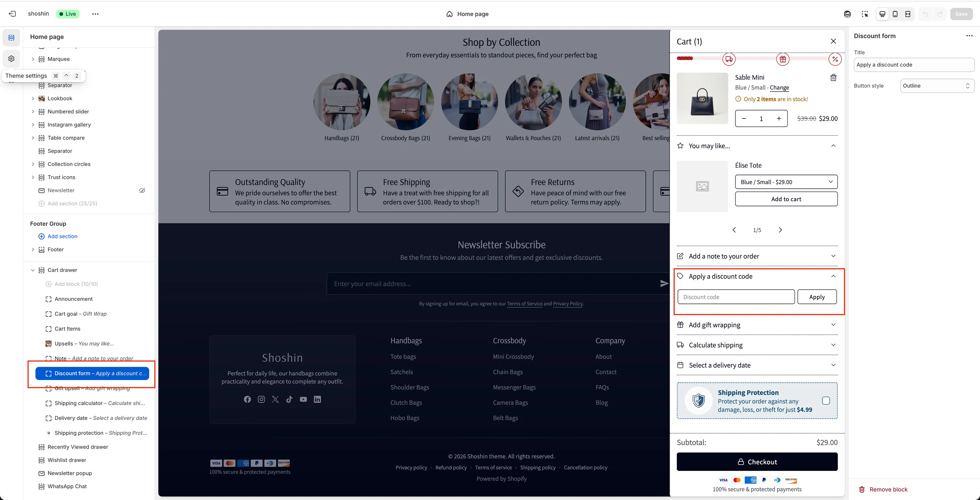Image resolution: width=980 pixels, height=500 pixels.
Task: Go to next upsell product arrow
Action: (x=780, y=230)
